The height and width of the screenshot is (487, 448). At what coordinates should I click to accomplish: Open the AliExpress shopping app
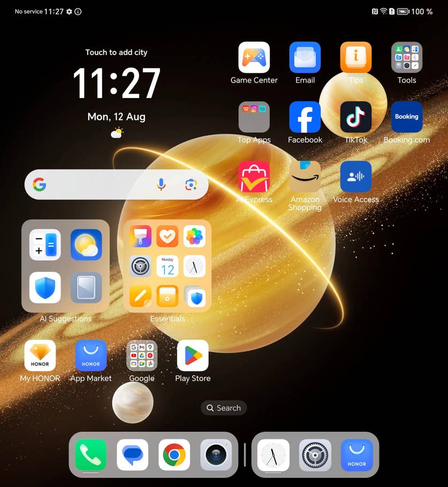point(254,177)
